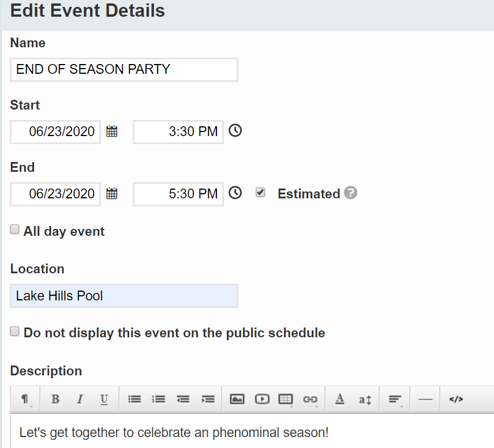
Task: Insert a video into the description
Action: 262,399
